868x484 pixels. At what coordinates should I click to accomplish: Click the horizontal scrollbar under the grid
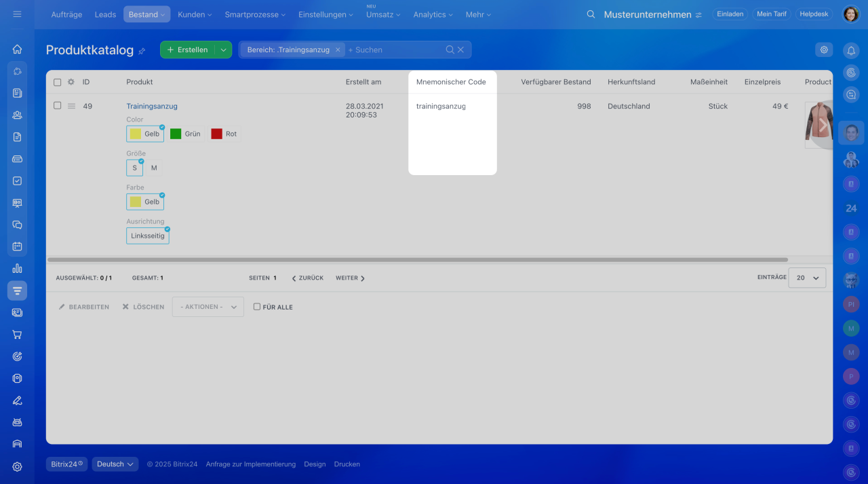pyautogui.click(x=418, y=260)
